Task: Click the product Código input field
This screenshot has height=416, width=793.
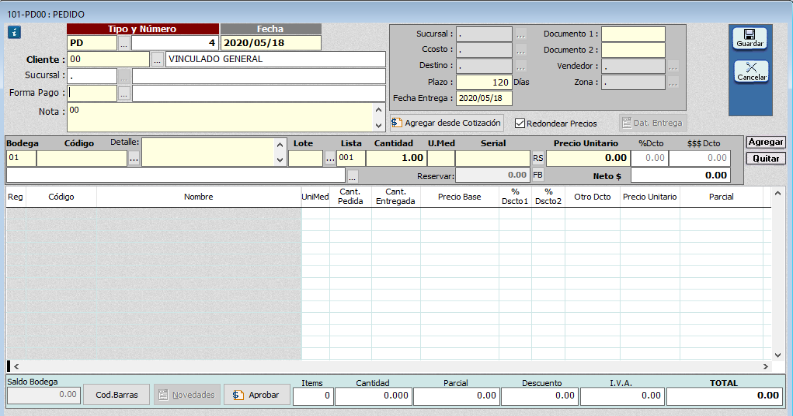Action: coord(82,158)
